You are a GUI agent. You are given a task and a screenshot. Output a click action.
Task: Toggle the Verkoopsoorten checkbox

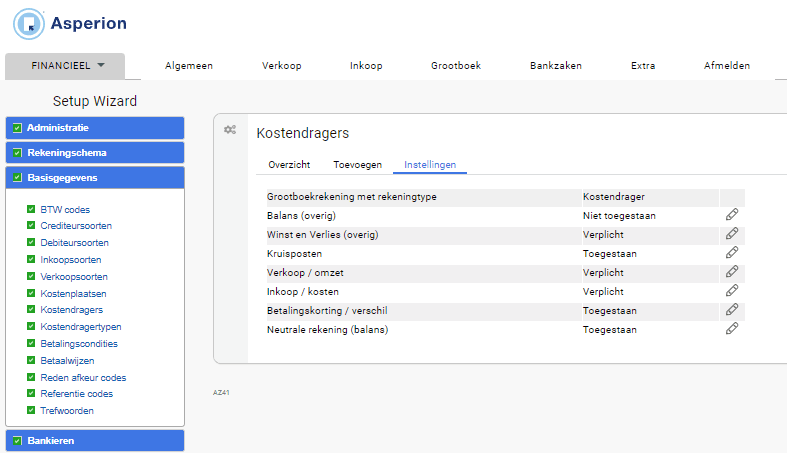point(31,276)
